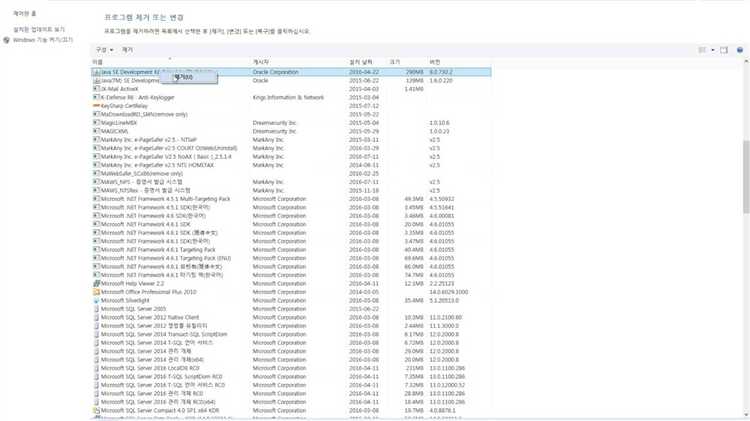
Task: Select K-Defense 8E Anti-Keylogger entry
Action: point(291,98)
